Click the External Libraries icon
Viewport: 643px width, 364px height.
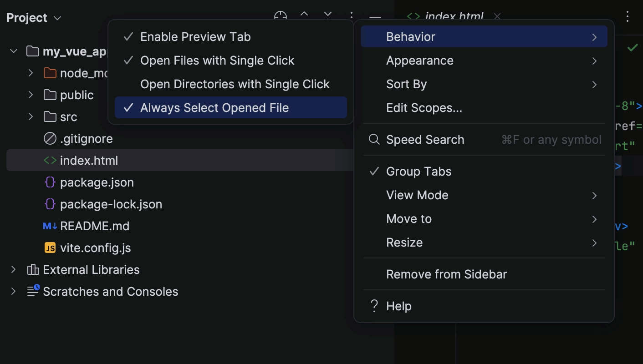click(32, 269)
